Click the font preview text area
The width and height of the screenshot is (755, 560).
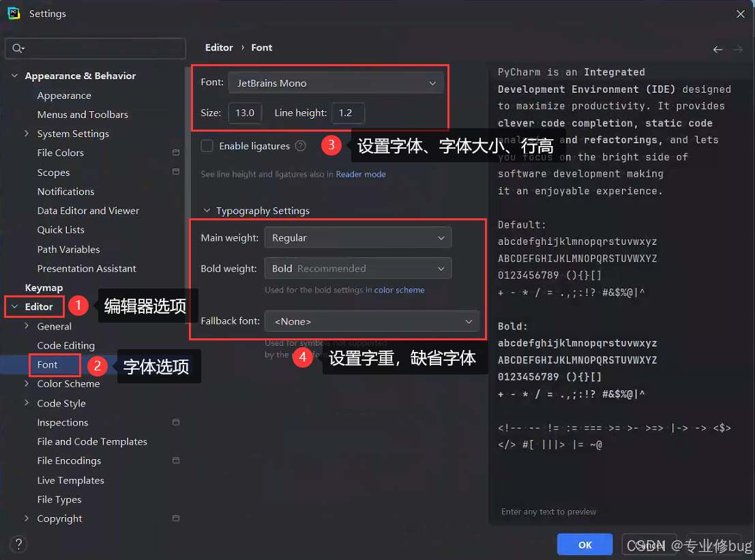pyautogui.click(x=619, y=293)
